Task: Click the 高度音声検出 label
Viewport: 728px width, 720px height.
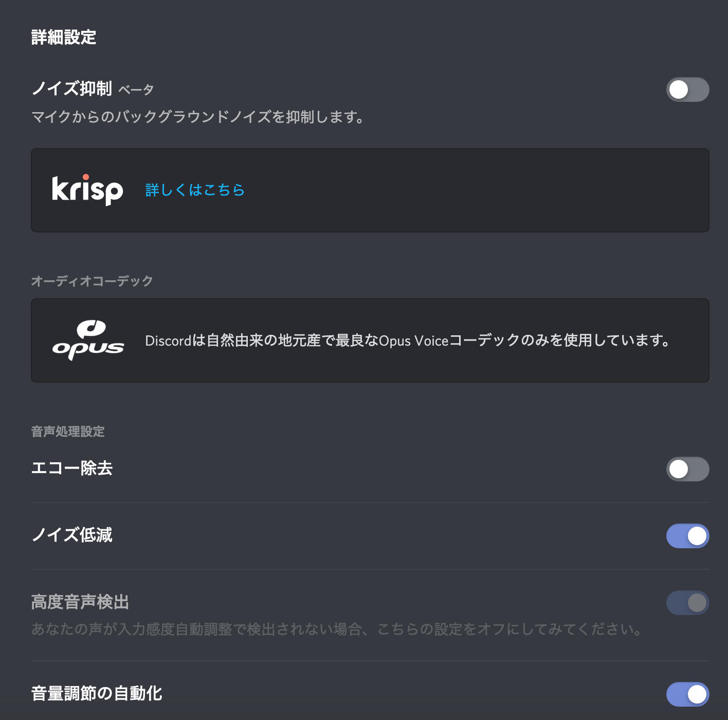Action: tap(80, 602)
